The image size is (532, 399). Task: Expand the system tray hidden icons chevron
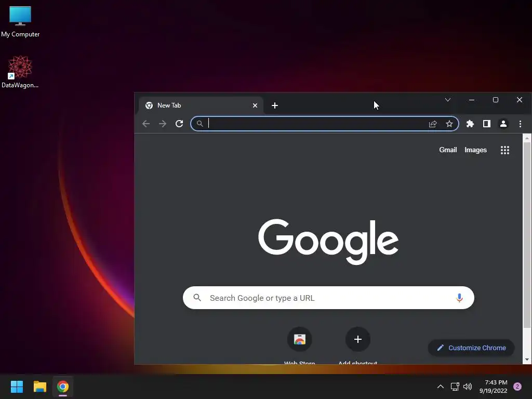click(x=441, y=387)
